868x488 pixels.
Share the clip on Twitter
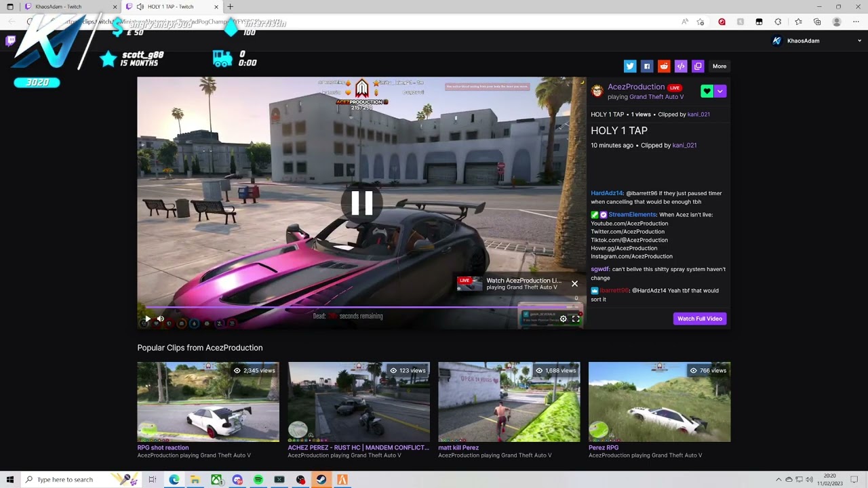click(630, 66)
